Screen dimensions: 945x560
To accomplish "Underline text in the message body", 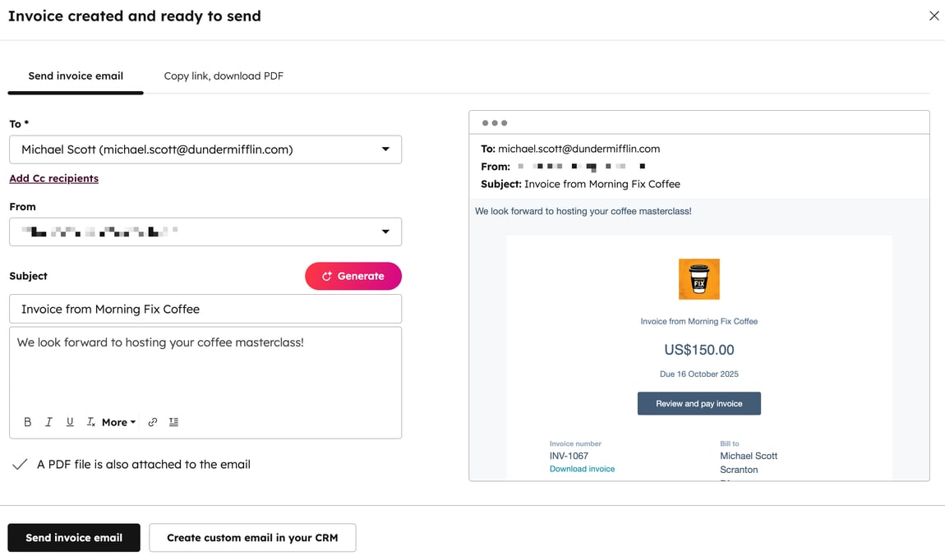I will [x=70, y=421].
